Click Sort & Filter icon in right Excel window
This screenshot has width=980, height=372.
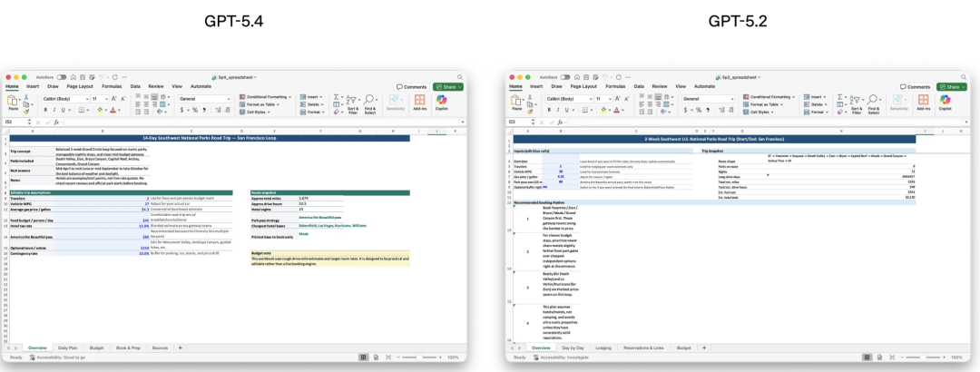[857, 101]
